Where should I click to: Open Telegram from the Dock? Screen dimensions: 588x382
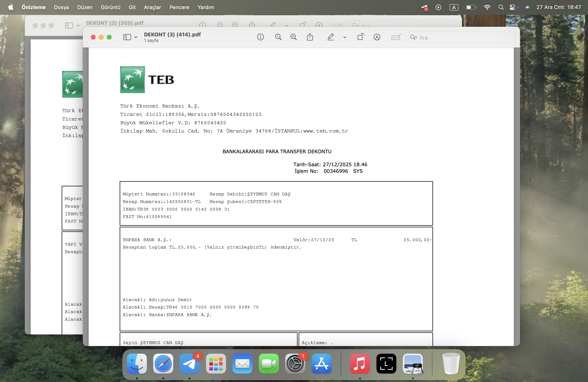pos(189,363)
